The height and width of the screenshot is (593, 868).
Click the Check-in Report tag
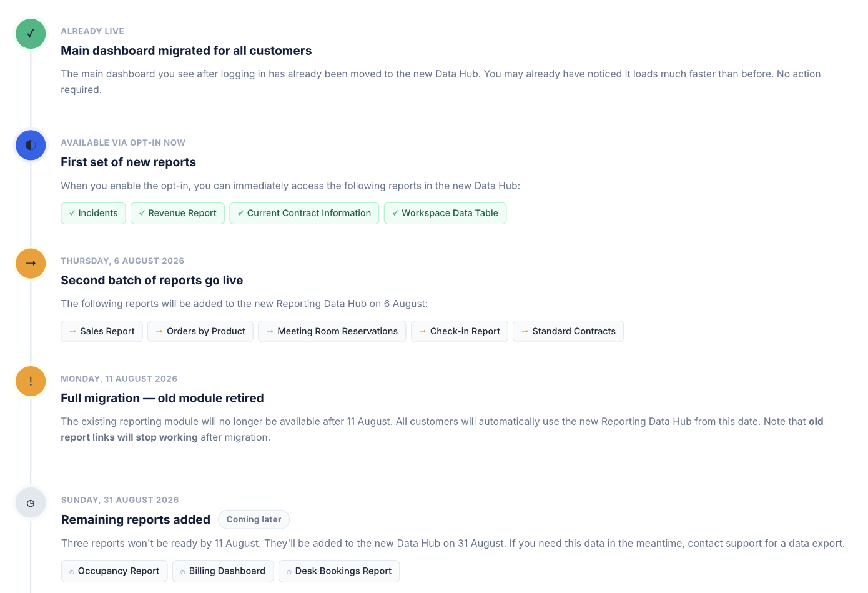[x=460, y=331]
